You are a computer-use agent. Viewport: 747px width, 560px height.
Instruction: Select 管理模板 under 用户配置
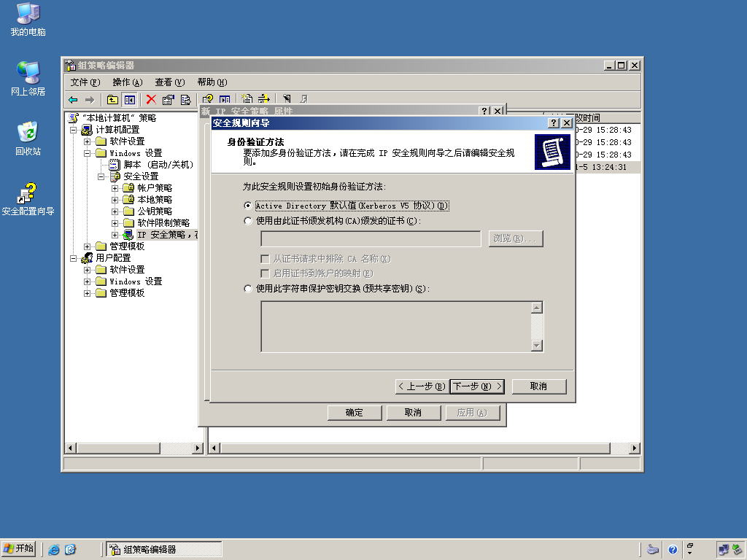pyautogui.click(x=127, y=293)
